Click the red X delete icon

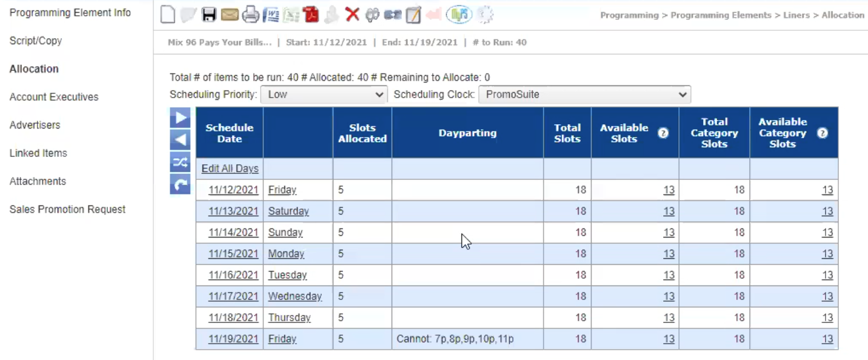pyautogui.click(x=352, y=15)
